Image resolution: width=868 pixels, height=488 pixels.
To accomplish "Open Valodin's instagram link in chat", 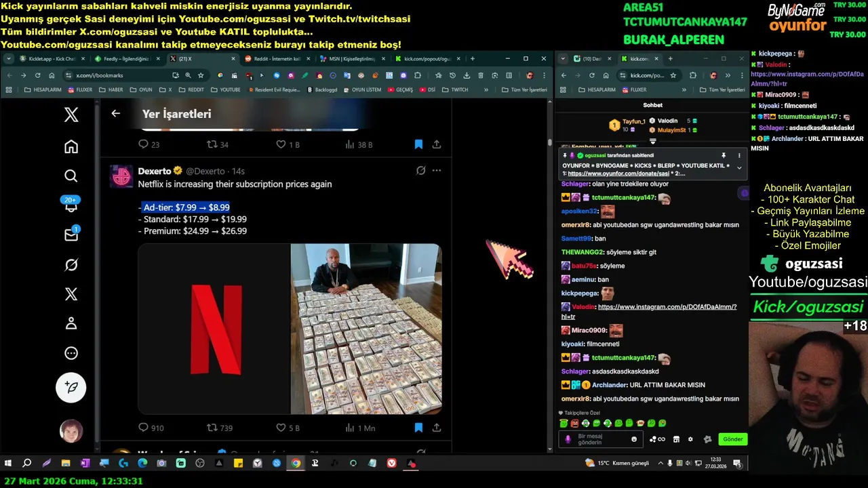I will [x=649, y=312].
